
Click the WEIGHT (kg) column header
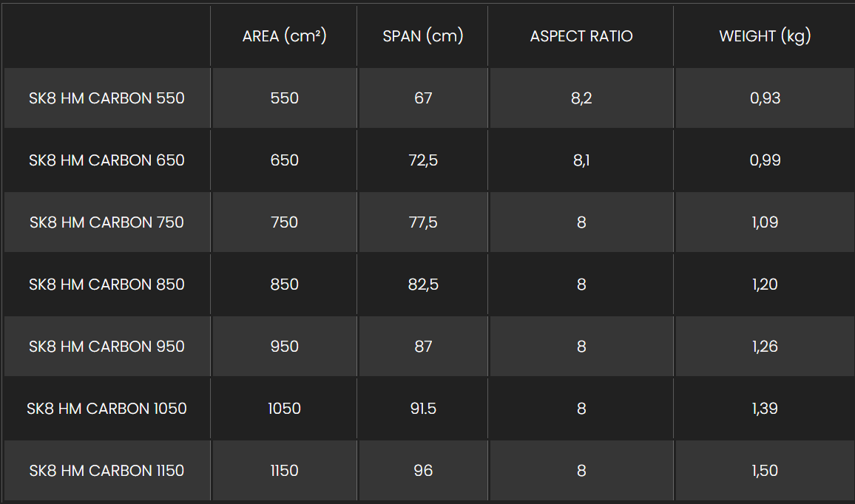coord(765,36)
